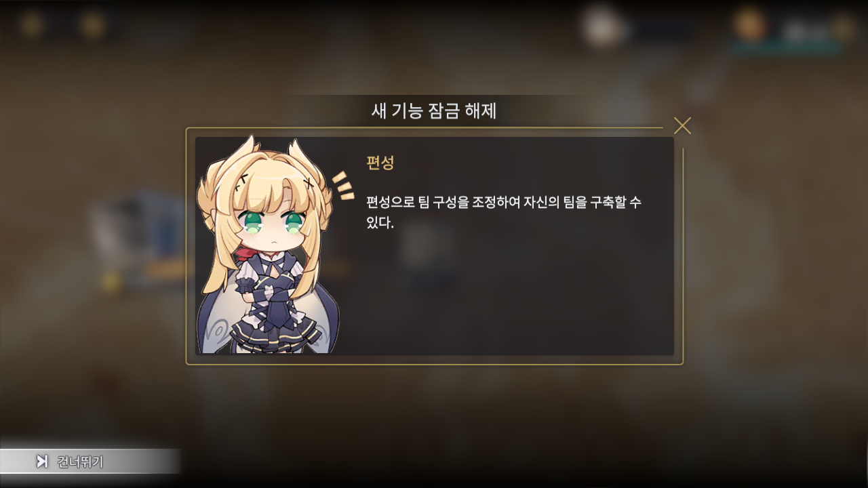
Task: Click the blurred gold icon at far top-right
Action: point(843,28)
